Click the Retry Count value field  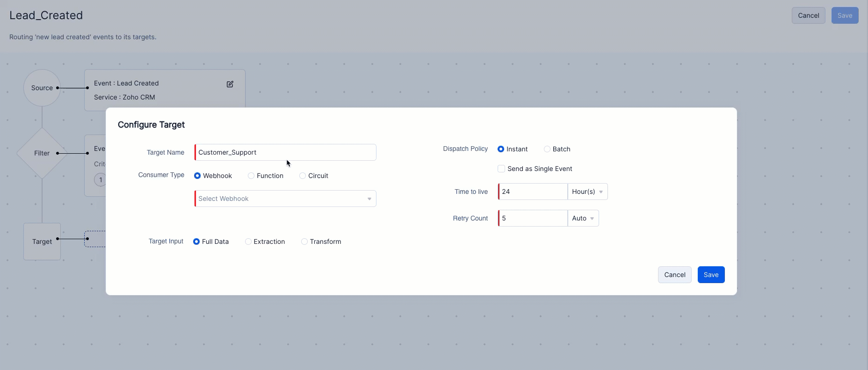tap(533, 218)
